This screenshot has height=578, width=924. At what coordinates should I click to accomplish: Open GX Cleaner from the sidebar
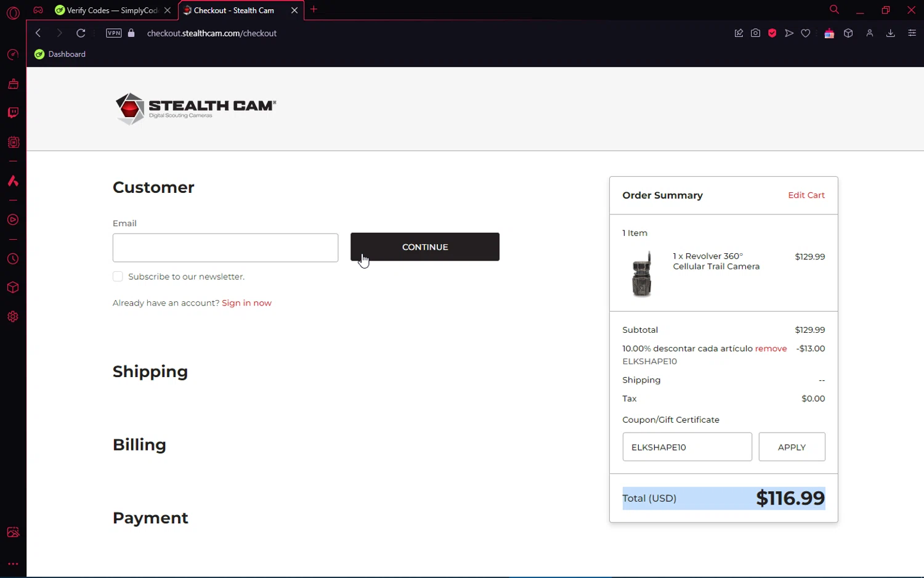click(x=13, y=84)
